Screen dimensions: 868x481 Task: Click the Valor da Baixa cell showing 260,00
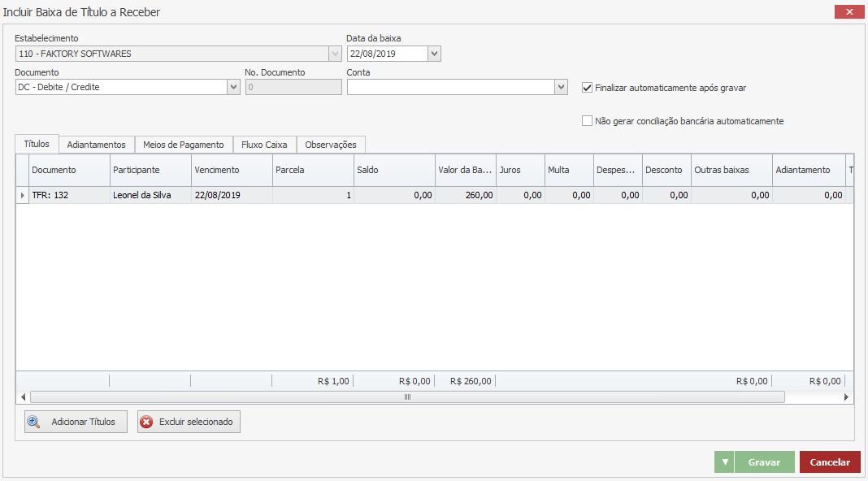tap(466, 195)
